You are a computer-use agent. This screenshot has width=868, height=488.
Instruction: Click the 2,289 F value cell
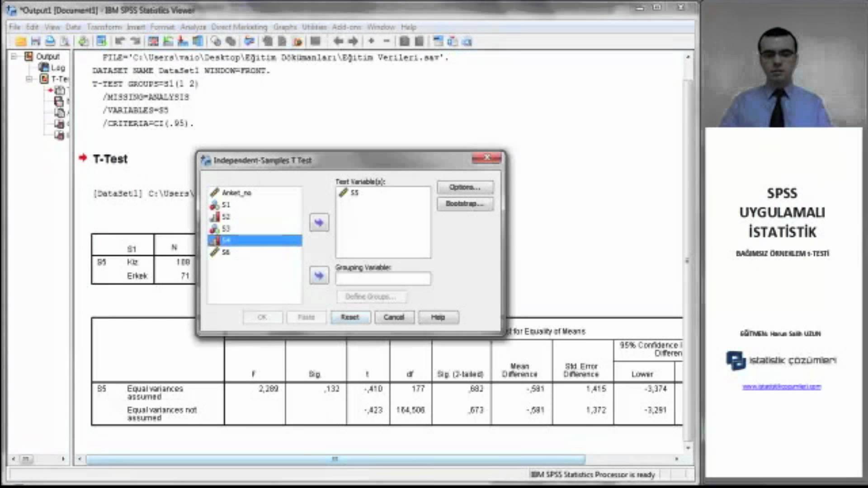(x=269, y=389)
